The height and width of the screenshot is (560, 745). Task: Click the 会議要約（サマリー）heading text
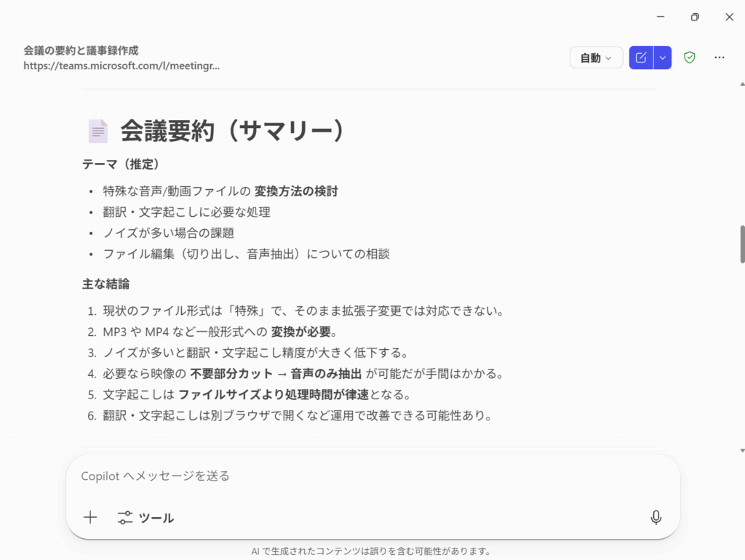[x=231, y=131]
